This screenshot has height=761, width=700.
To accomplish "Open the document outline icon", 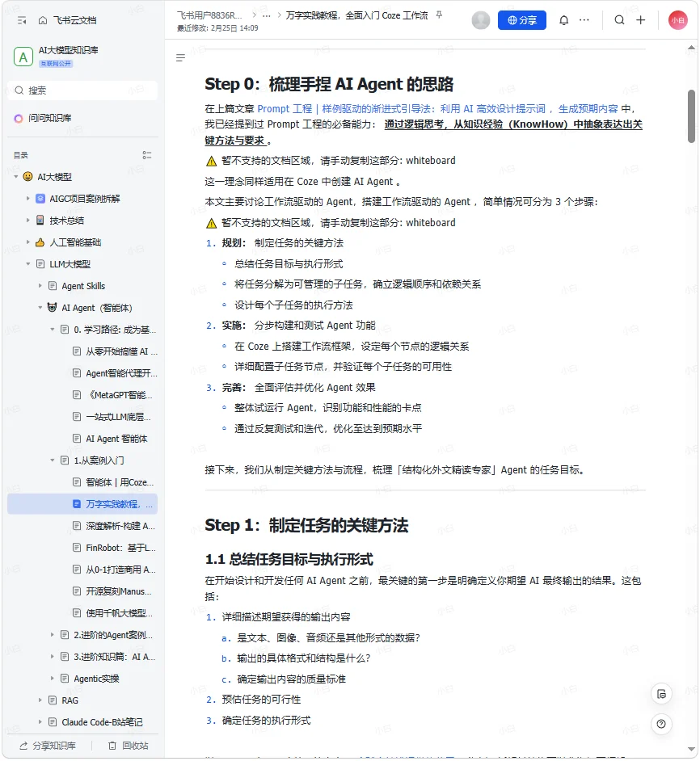I will point(180,57).
